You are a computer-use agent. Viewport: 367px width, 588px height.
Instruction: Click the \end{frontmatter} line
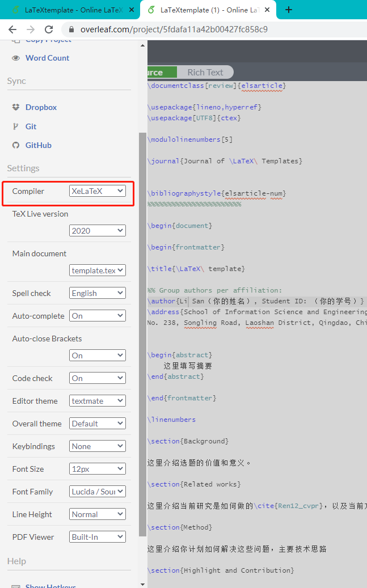(x=182, y=398)
